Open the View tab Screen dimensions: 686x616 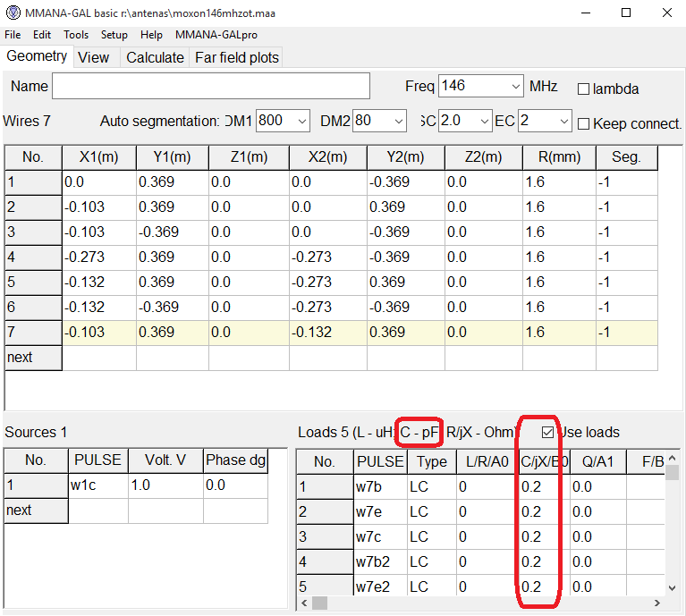point(93,57)
